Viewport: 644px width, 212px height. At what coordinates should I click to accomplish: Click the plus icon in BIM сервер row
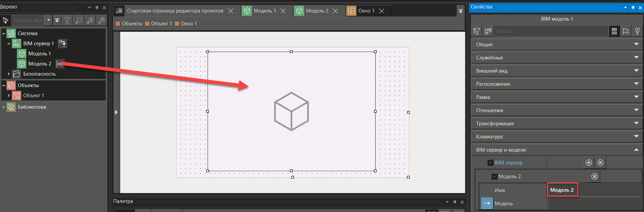pos(589,163)
